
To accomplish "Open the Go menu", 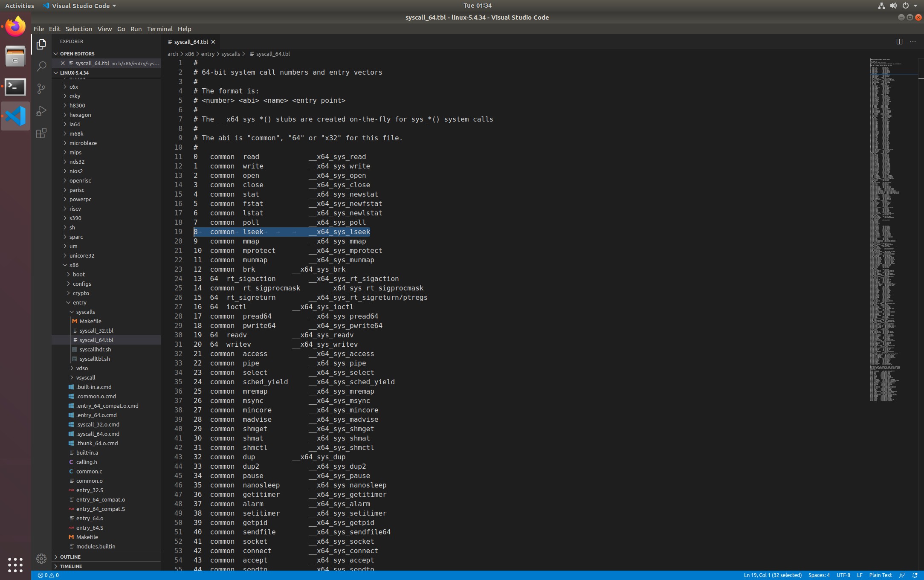I will (x=121, y=29).
